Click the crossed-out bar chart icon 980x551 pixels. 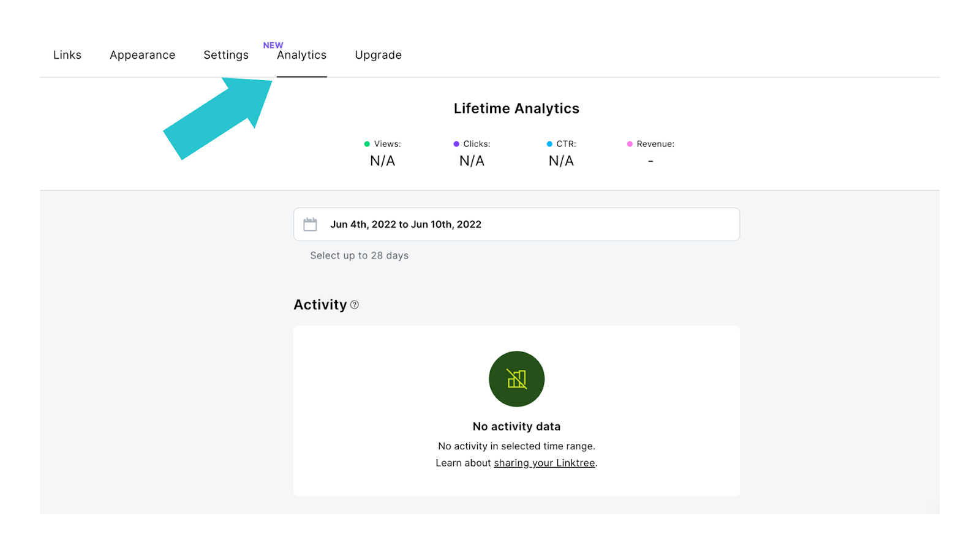(516, 379)
